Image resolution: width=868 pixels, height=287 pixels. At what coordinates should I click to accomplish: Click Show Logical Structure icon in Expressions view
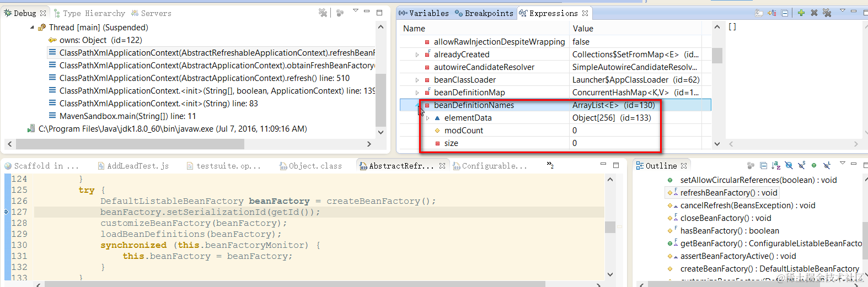coord(771,13)
